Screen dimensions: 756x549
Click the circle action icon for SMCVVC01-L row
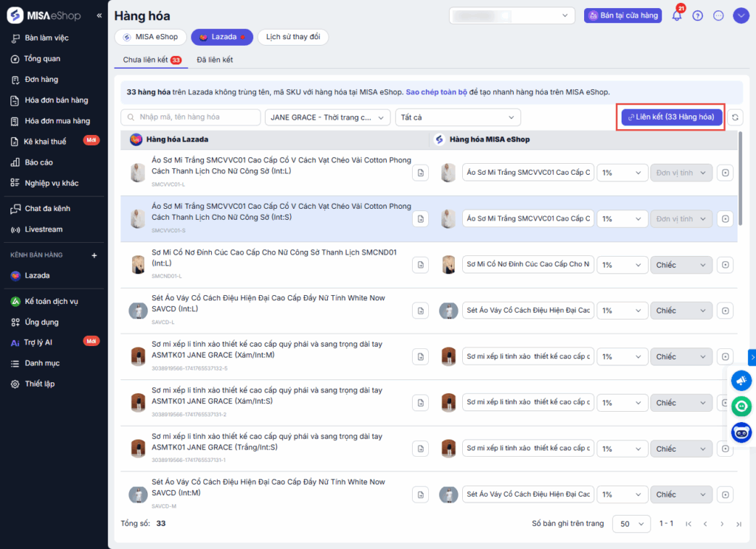coord(725,173)
